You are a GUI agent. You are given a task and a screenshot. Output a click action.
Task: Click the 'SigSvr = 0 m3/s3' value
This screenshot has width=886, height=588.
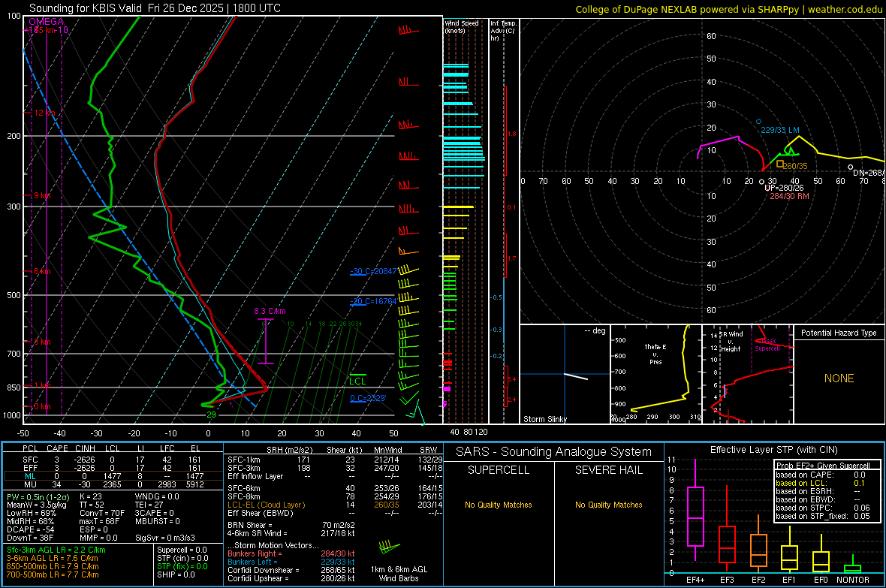[x=165, y=538]
